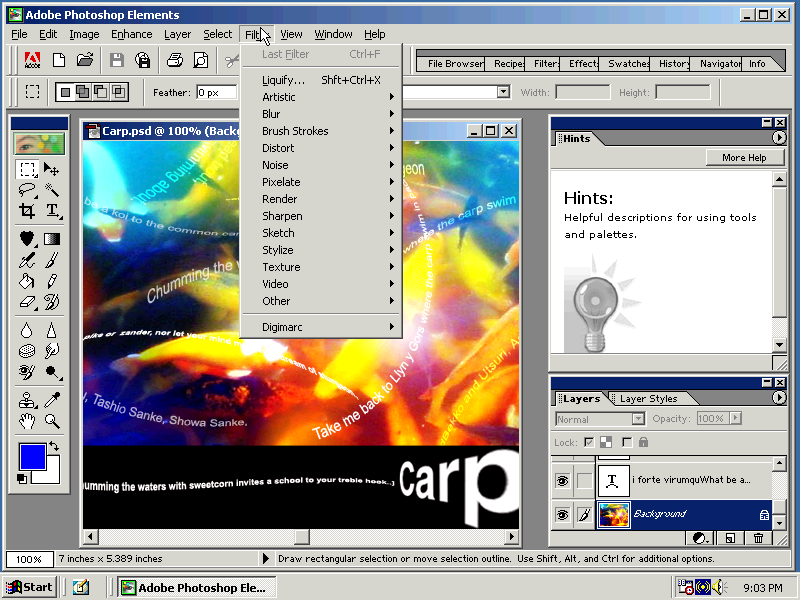Viewport: 800px width, 600px height.
Task: Create a new layer icon in Layers palette
Action: (730, 538)
